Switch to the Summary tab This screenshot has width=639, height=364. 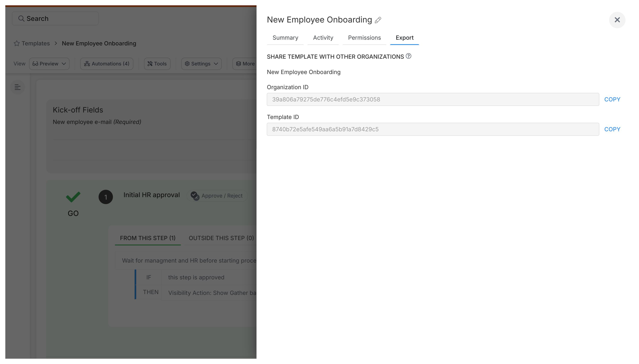coord(285,38)
